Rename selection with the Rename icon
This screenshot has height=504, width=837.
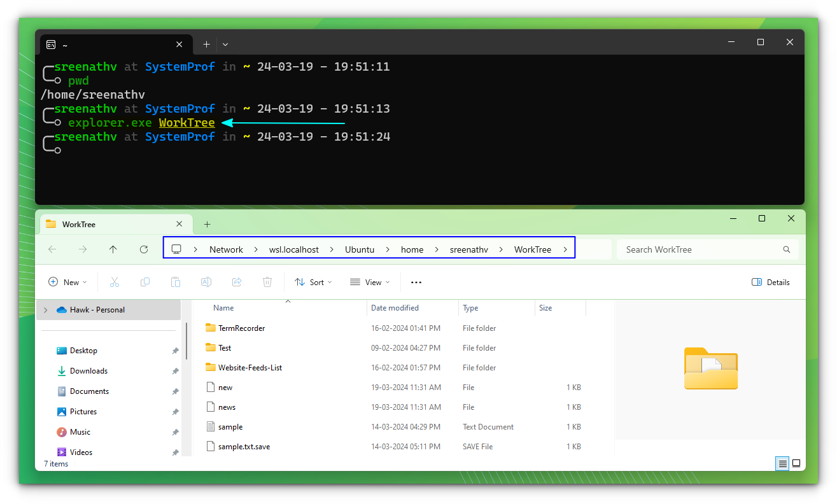[206, 282]
